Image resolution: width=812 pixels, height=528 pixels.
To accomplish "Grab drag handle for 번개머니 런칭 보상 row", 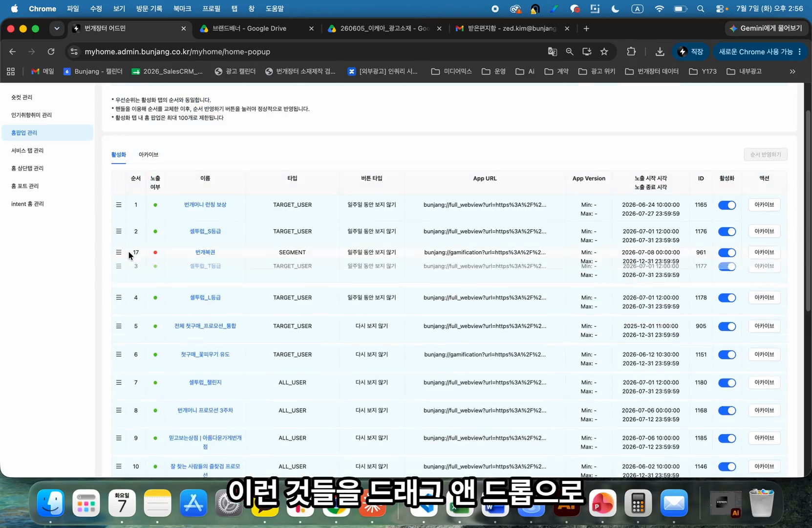I will [x=119, y=205].
